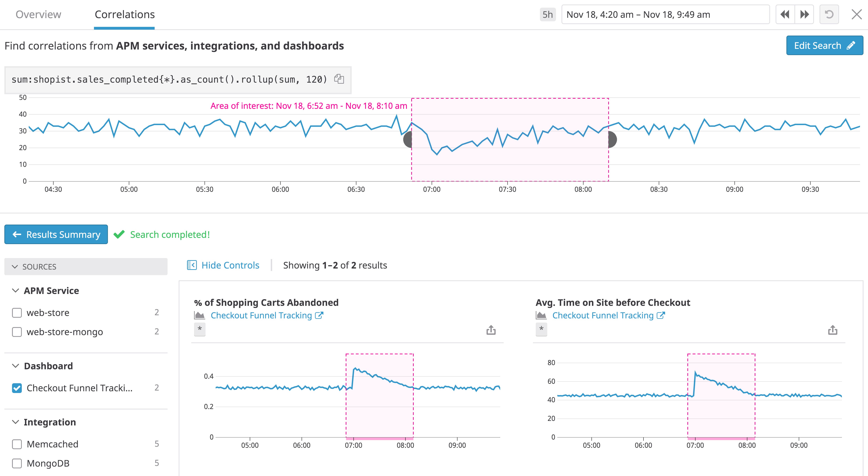This screenshot has width=868, height=476.
Task: Click the left handle of the area of interest
Action: tap(408, 139)
